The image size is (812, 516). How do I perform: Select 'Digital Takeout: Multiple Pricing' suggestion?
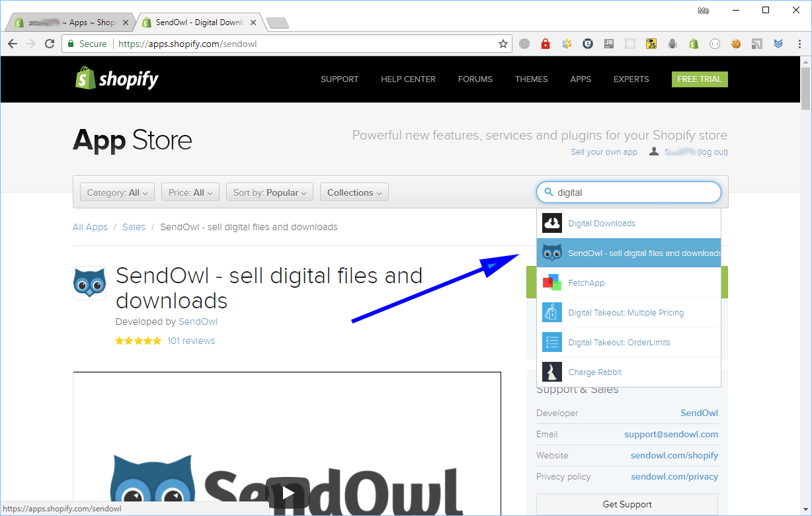tap(629, 312)
